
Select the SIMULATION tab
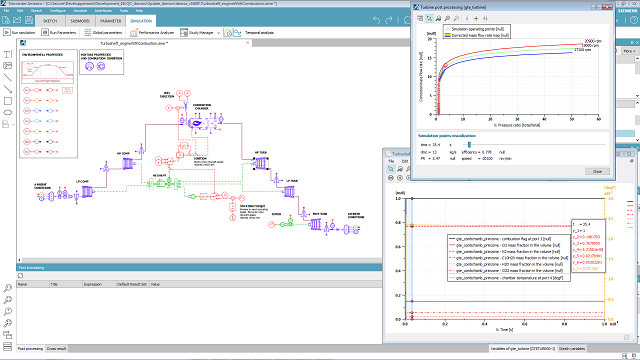(141, 21)
